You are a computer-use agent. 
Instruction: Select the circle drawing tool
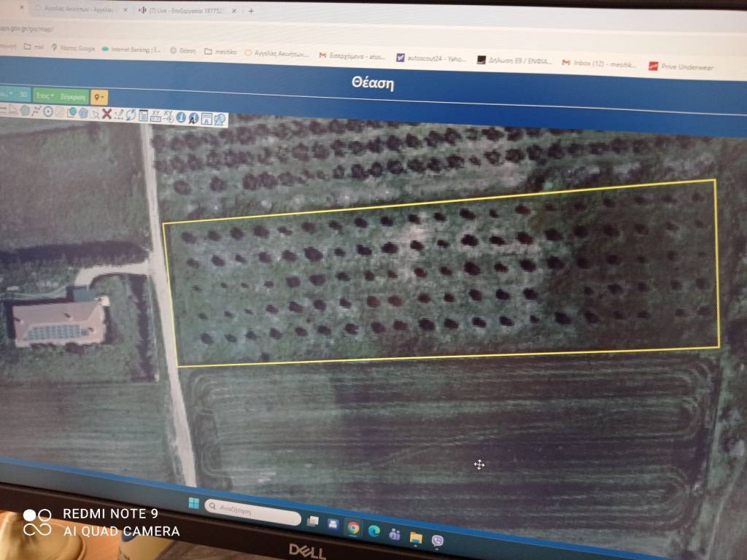coord(48,112)
